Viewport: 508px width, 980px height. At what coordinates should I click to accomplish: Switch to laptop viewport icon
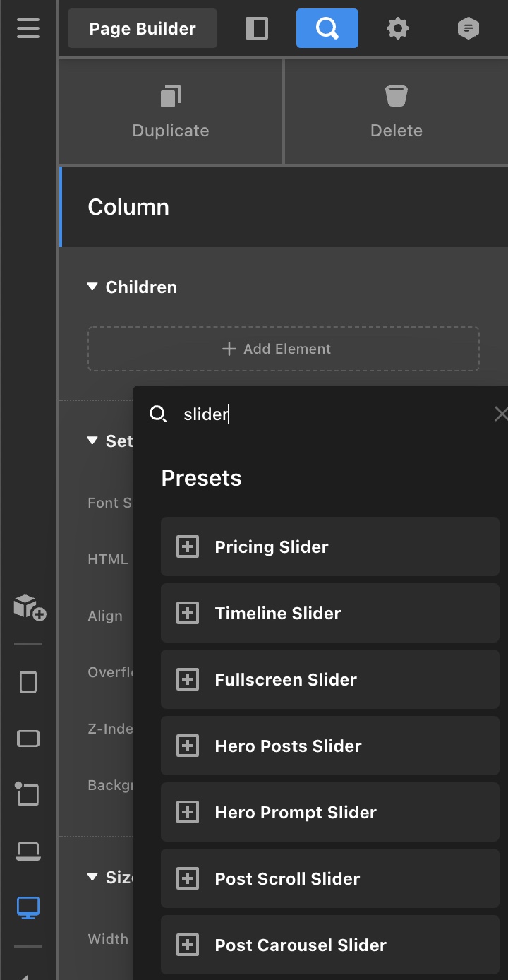click(x=28, y=851)
